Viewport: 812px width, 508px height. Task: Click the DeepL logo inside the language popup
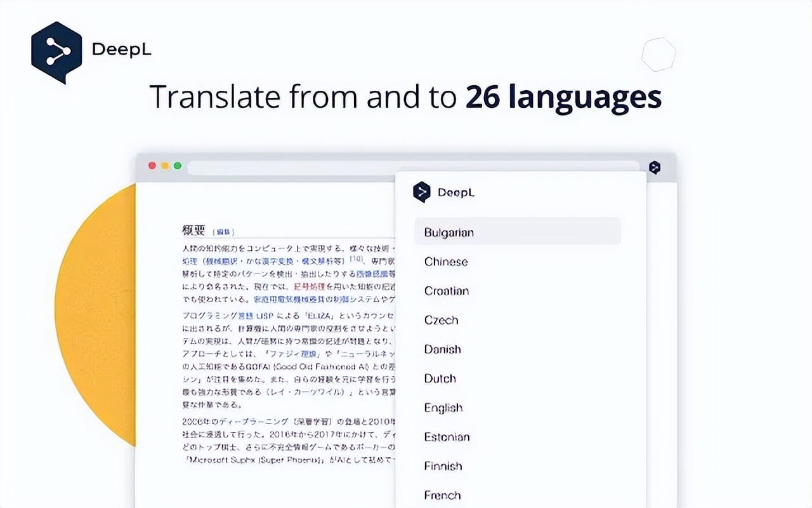click(x=446, y=192)
